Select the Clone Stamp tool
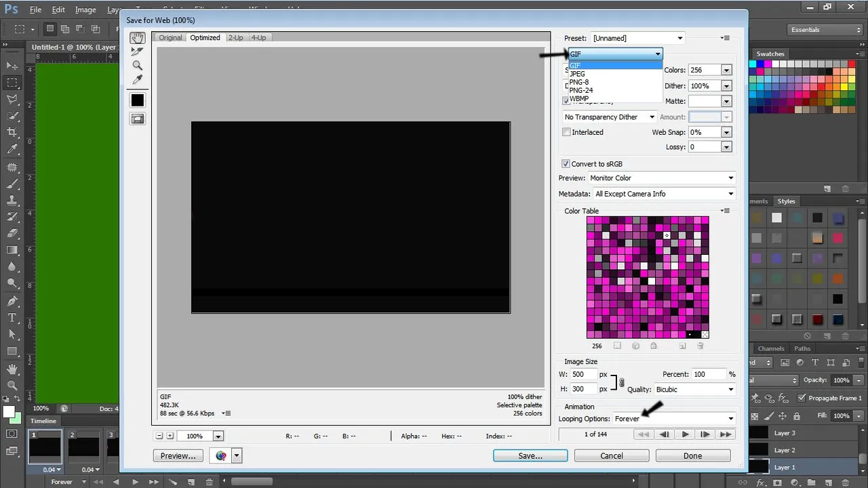 tap(12, 201)
